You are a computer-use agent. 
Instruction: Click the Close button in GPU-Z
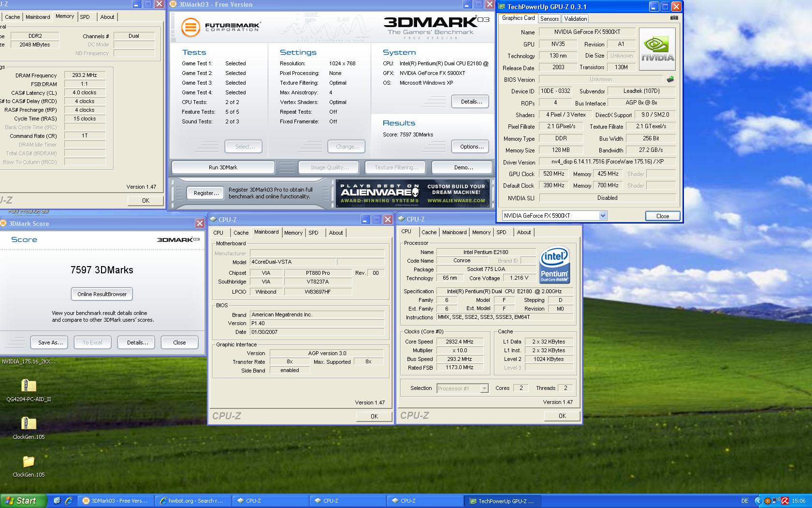point(662,216)
